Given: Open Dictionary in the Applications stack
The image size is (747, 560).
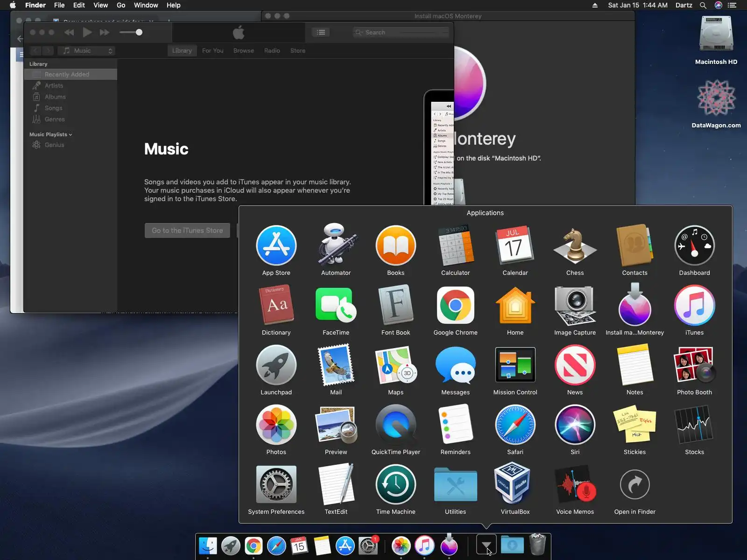Looking at the screenshot, I should (x=276, y=306).
